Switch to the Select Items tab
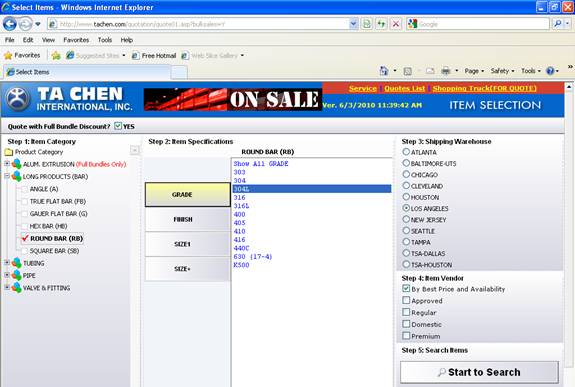This screenshot has height=387, width=575. 87,72
